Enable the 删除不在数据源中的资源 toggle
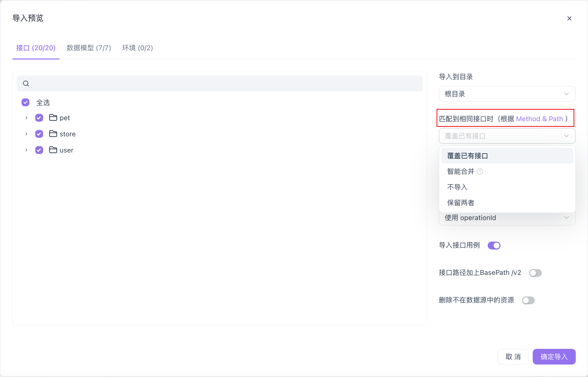The width and height of the screenshot is (588, 377). pos(528,300)
